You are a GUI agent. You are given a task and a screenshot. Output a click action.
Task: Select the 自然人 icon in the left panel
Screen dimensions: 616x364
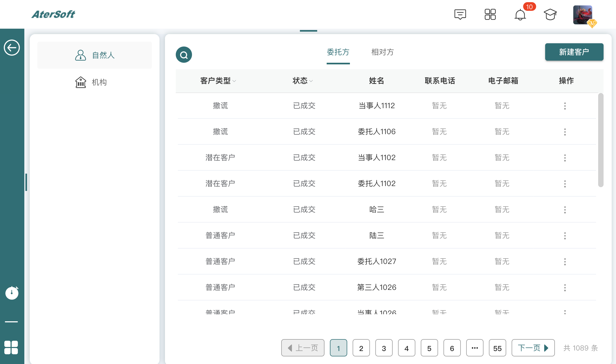tap(80, 55)
